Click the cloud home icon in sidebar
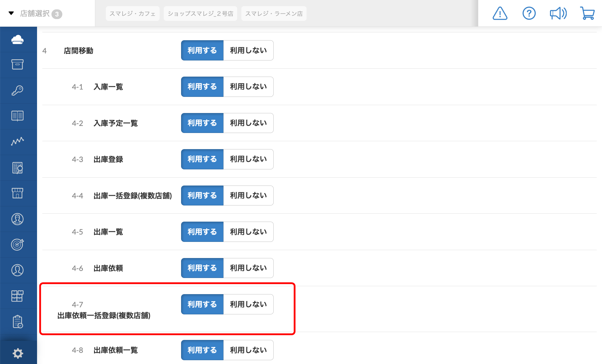 [18, 39]
